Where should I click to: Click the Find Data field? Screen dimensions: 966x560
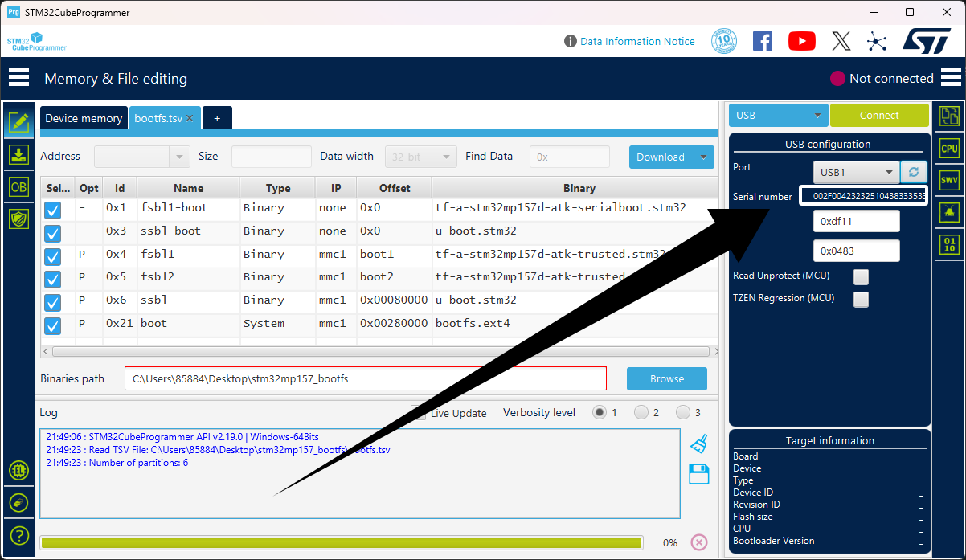[x=570, y=157]
